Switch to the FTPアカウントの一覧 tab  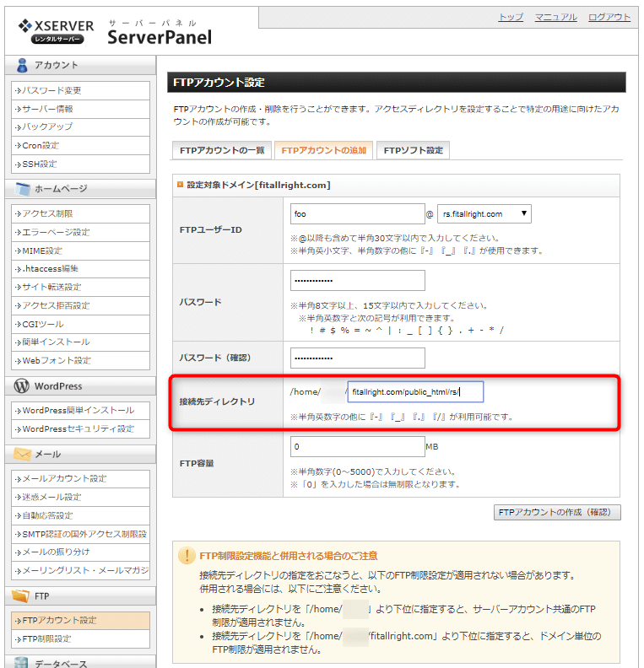[222, 150]
